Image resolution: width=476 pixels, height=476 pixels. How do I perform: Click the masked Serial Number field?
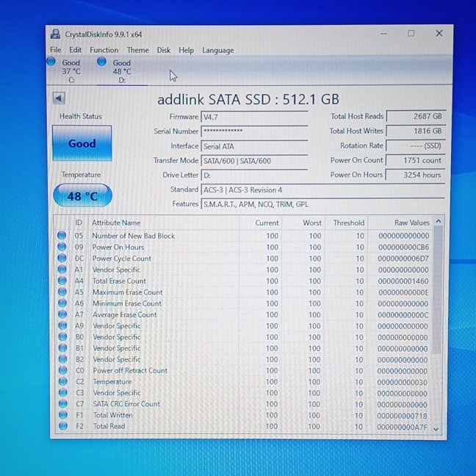(254, 131)
